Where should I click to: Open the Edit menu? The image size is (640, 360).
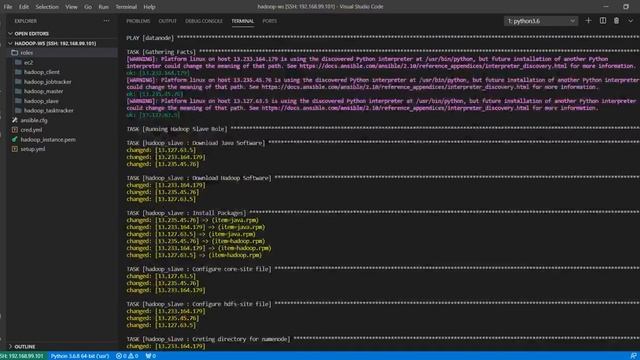24,7
